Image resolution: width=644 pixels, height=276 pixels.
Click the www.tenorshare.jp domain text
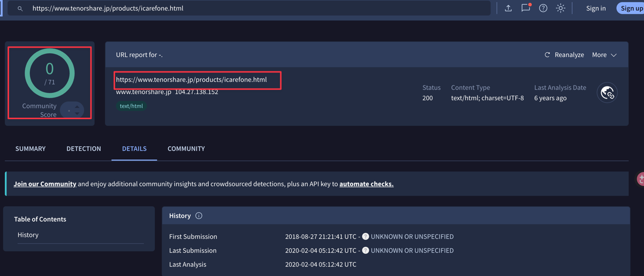[x=144, y=92]
